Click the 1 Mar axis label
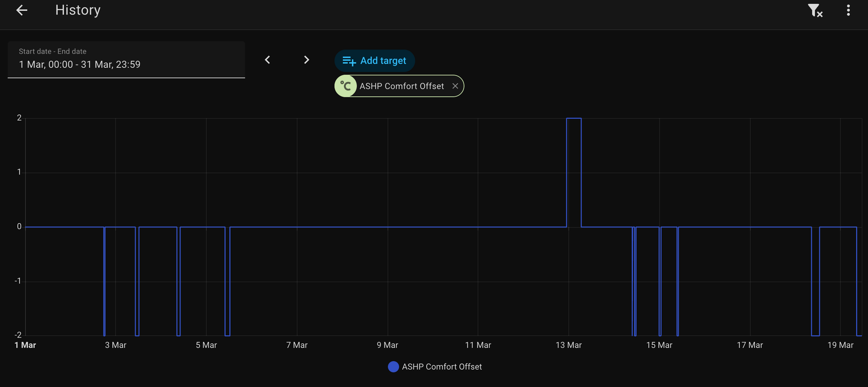 click(25, 345)
